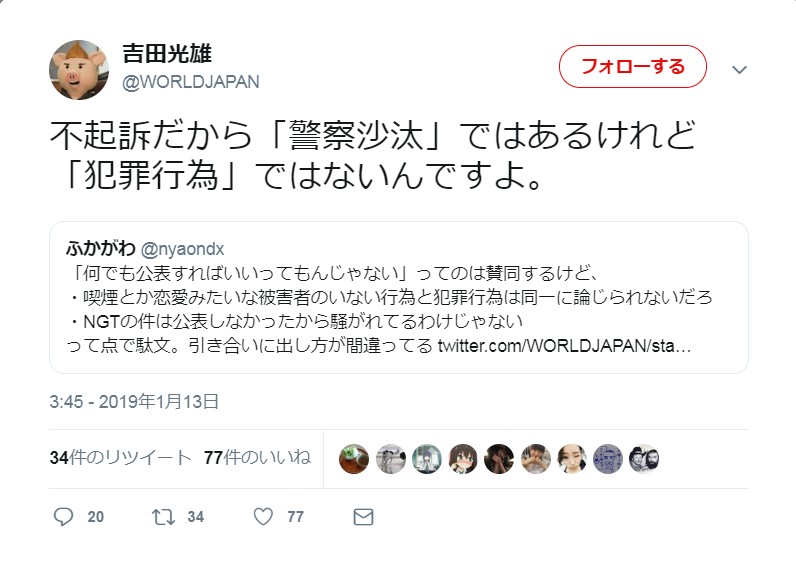Open the purple sketch liker avatar
Image resolution: width=796 pixels, height=565 pixels.
(x=608, y=459)
